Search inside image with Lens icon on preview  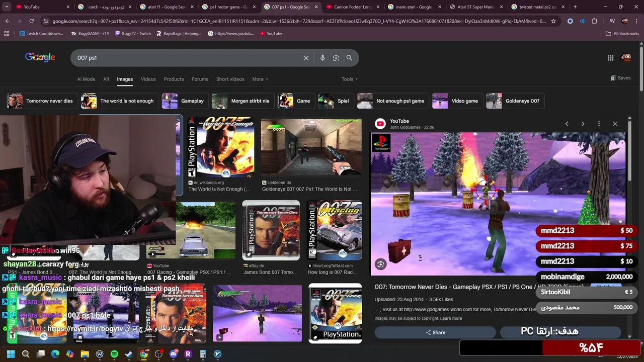(381, 264)
